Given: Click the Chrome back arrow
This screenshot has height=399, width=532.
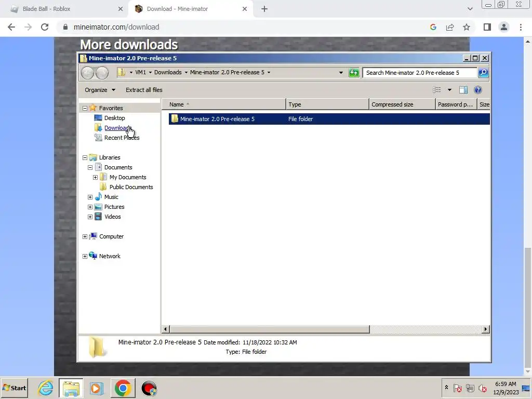Looking at the screenshot, I should [11, 27].
